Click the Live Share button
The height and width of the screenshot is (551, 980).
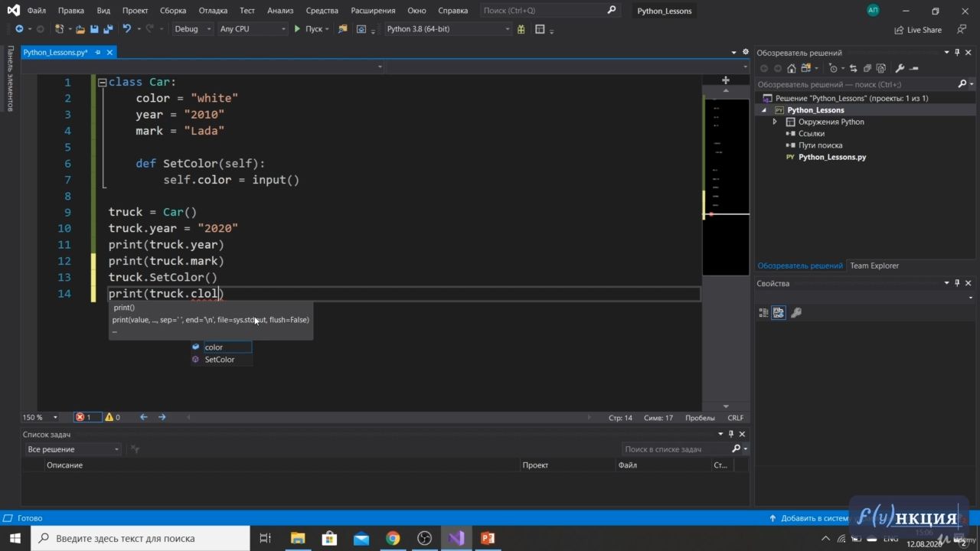918,30
